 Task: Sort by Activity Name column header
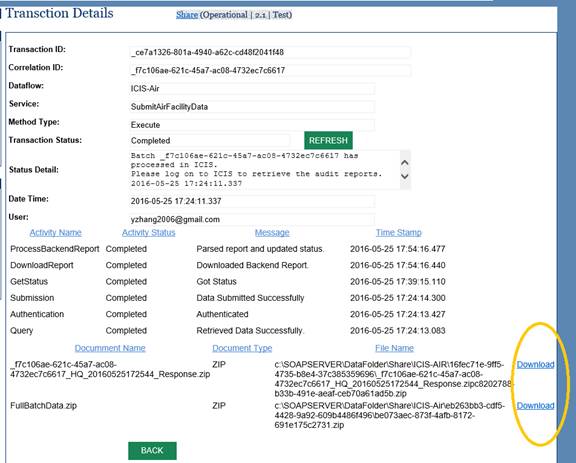[x=55, y=233]
